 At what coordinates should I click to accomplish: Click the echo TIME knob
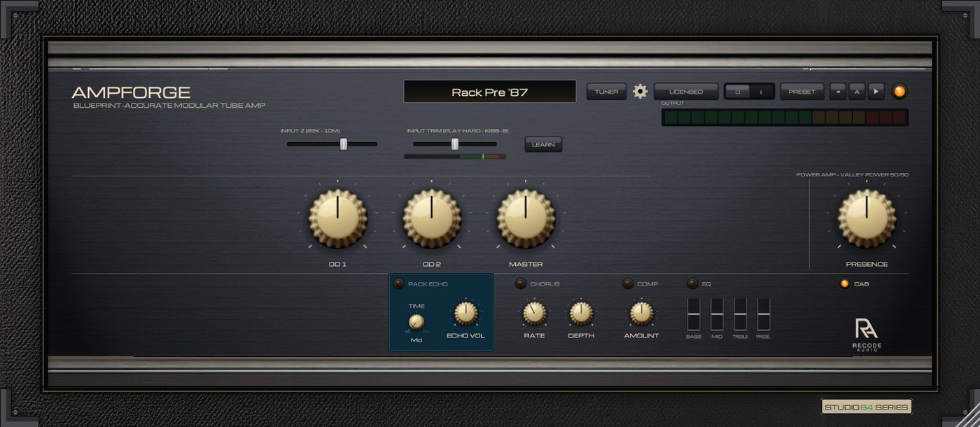click(x=416, y=322)
